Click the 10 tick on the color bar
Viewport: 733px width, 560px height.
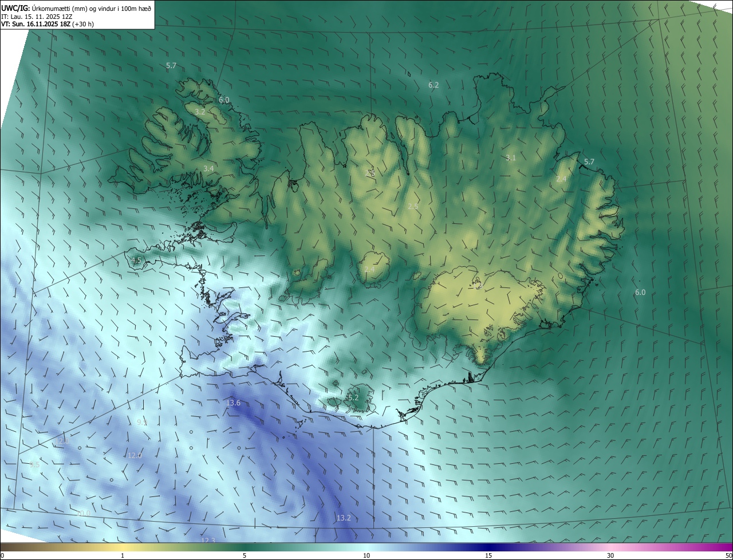[x=366, y=555]
